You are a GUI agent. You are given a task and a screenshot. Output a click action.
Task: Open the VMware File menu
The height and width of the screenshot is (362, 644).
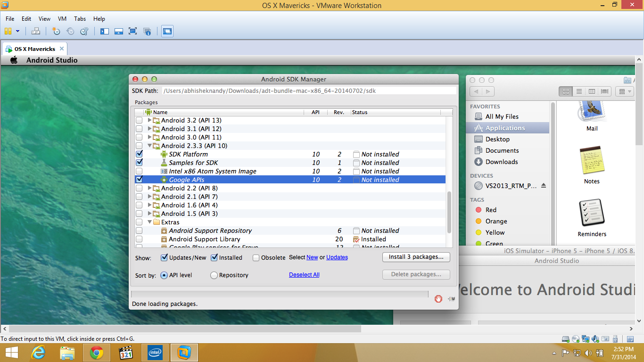[10, 19]
